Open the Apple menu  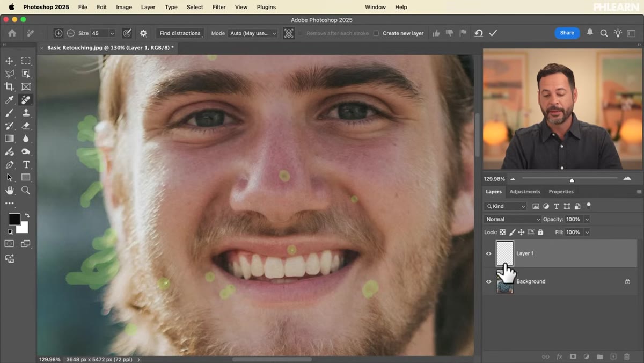(11, 7)
